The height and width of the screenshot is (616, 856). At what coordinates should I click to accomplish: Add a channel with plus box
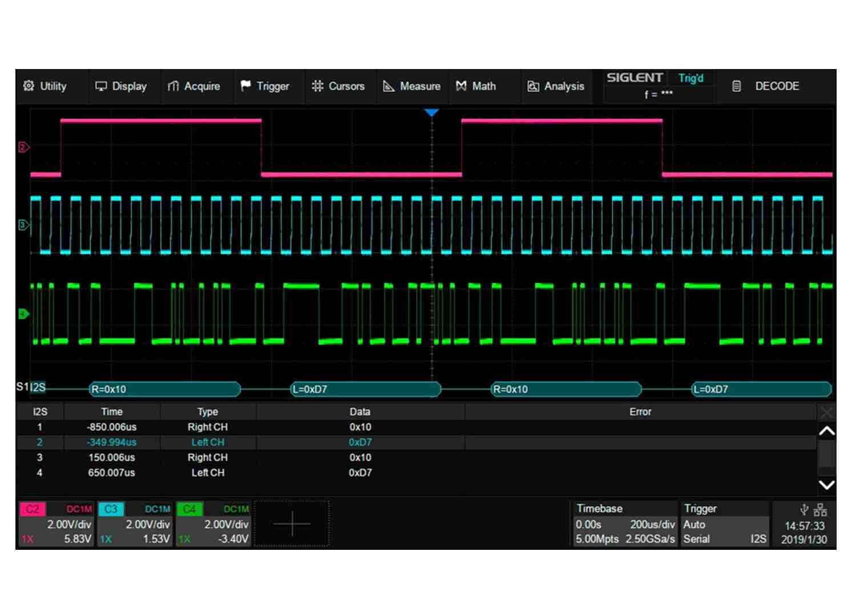point(292,524)
